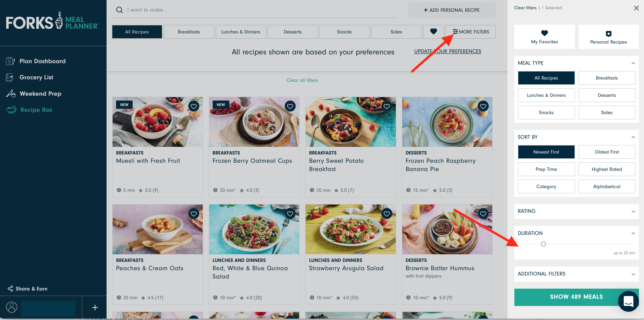Click the plus icon in sidebar footer

click(95, 308)
